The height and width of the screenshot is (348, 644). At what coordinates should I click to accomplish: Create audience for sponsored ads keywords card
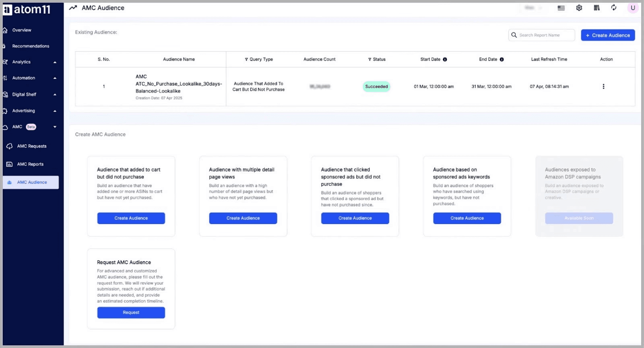tap(467, 218)
